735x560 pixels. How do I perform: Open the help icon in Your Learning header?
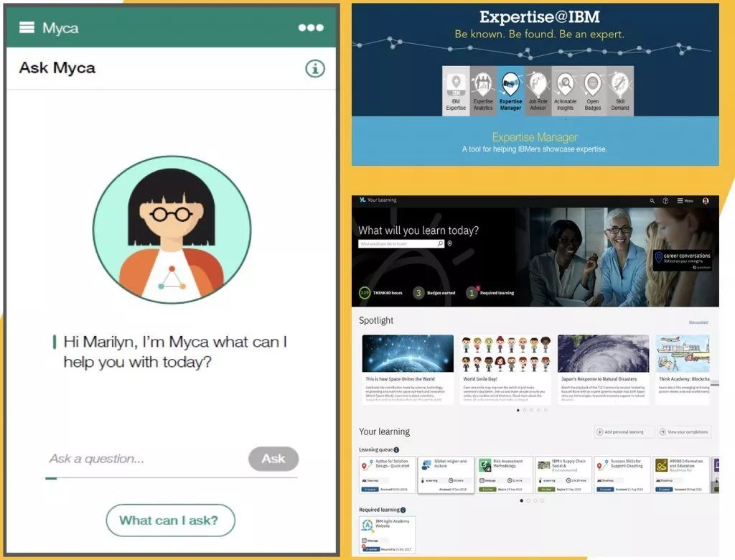[665, 201]
